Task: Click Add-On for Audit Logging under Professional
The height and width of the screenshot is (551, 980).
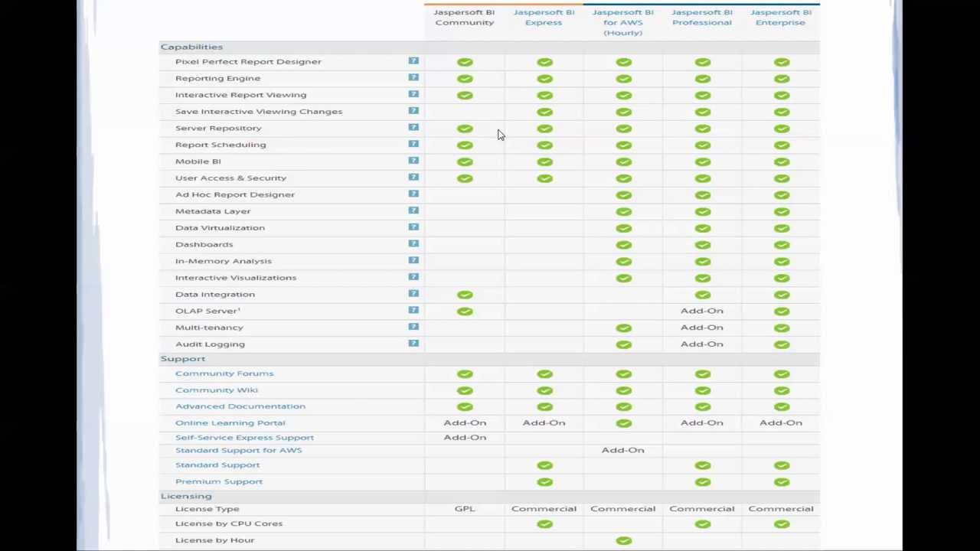Action: tap(702, 344)
